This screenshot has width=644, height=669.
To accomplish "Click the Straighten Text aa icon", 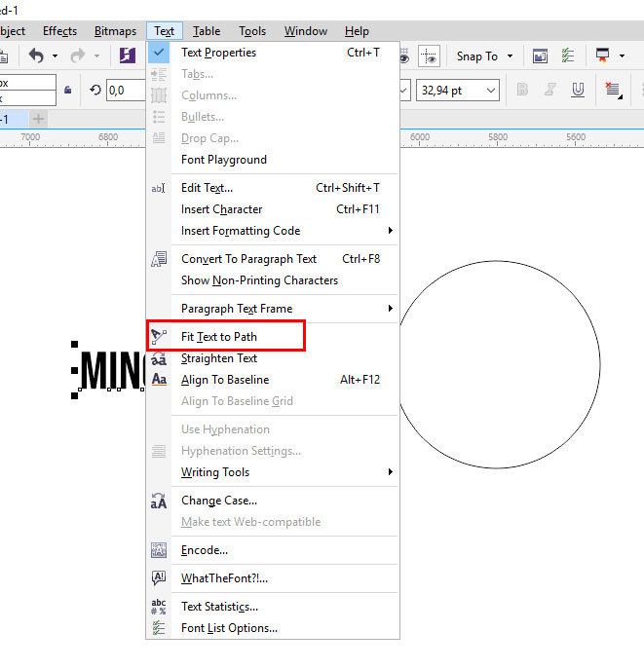I will point(159,358).
